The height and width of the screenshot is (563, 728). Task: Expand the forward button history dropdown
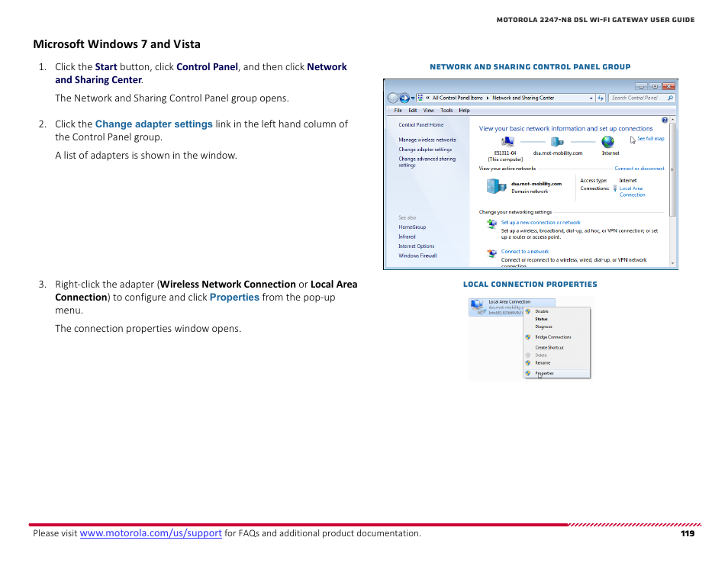coord(411,98)
